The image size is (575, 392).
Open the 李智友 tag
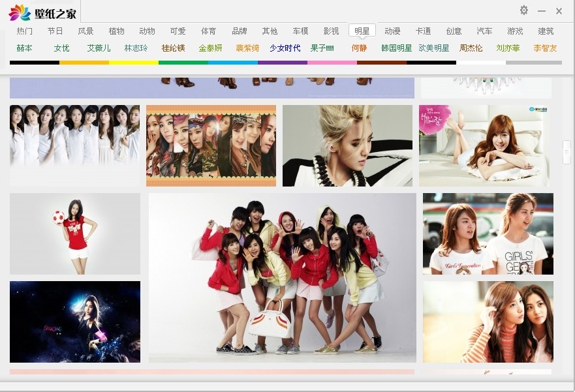tap(545, 48)
